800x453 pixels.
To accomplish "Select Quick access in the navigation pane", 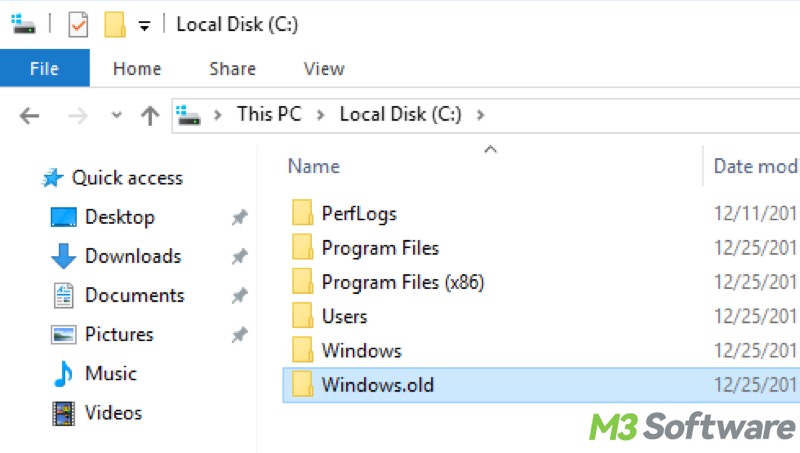I will (x=126, y=178).
